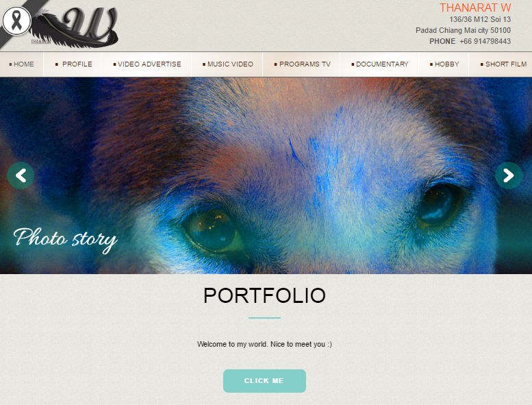The width and height of the screenshot is (532, 405).
Task: Click the Padad Chiang Mai address line
Action: (463, 31)
